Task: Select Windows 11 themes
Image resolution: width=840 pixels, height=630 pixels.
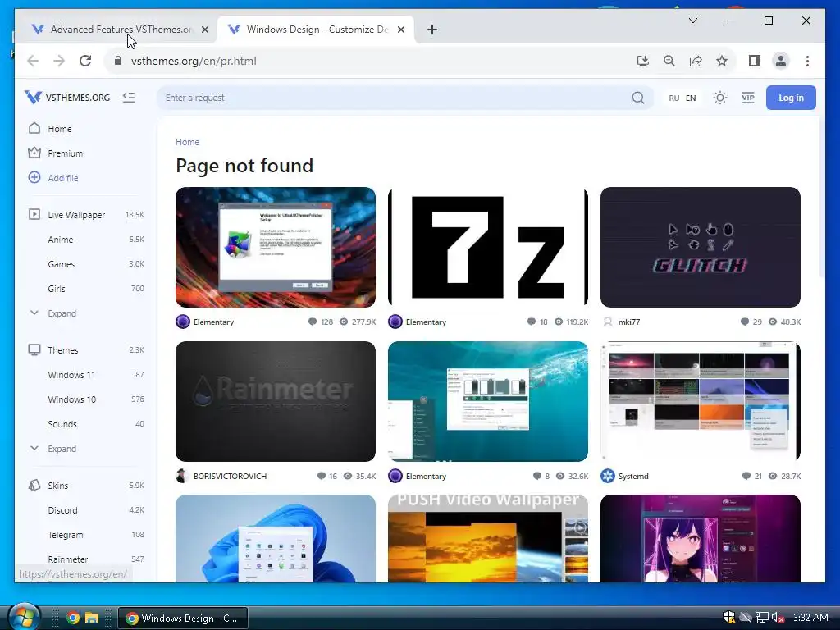Action: point(71,375)
